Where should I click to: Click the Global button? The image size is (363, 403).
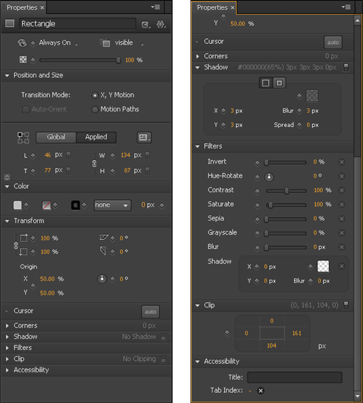click(56, 137)
